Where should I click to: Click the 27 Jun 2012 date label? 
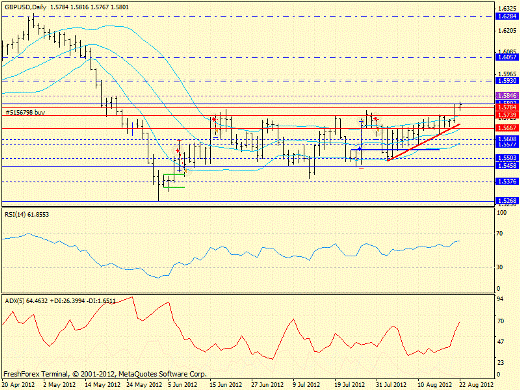[x=268, y=384]
